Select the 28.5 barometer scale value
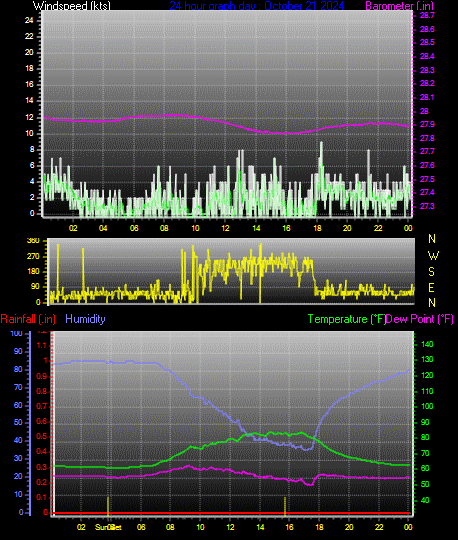This screenshot has height=540, width=458. pyautogui.click(x=427, y=42)
